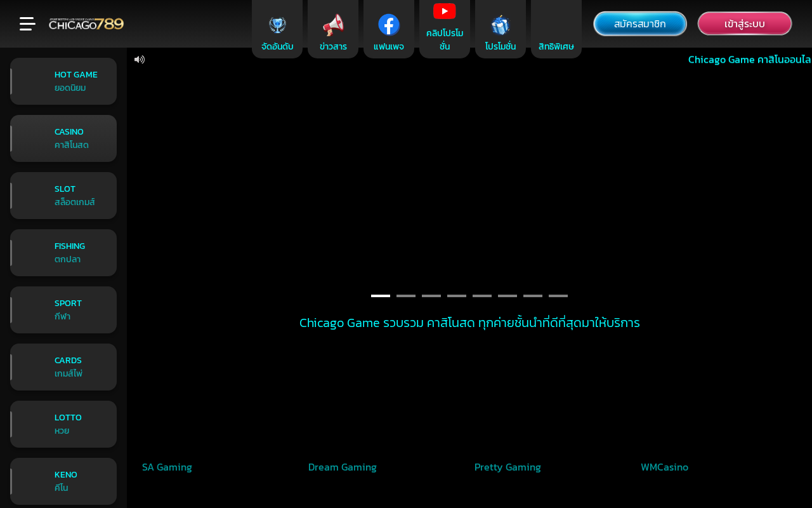Click the scrolling Chicago Game announcement text
This screenshot has width=812, height=508.
coord(750,60)
